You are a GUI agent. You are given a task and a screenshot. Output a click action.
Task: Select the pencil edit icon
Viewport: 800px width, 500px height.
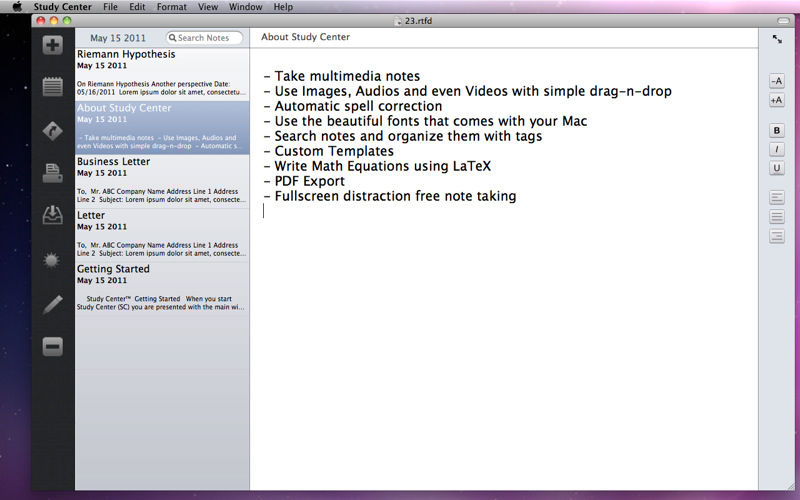coord(53,304)
